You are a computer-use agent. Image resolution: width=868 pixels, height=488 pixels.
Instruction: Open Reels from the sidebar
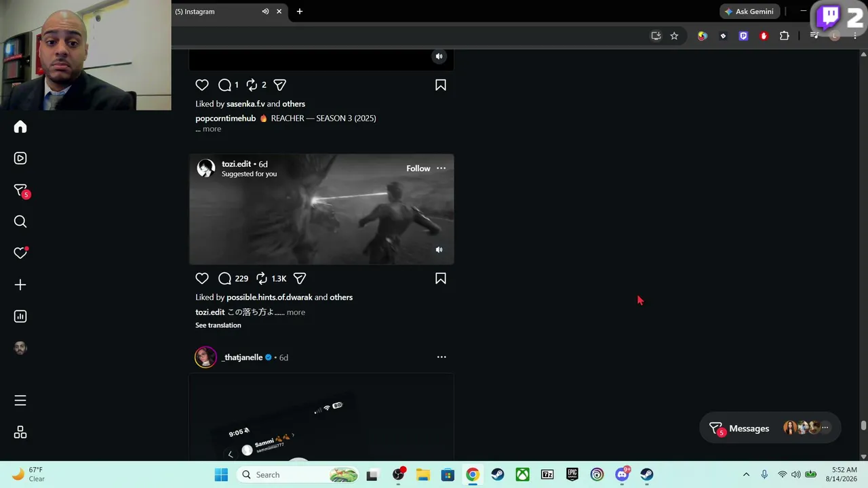pos(20,158)
